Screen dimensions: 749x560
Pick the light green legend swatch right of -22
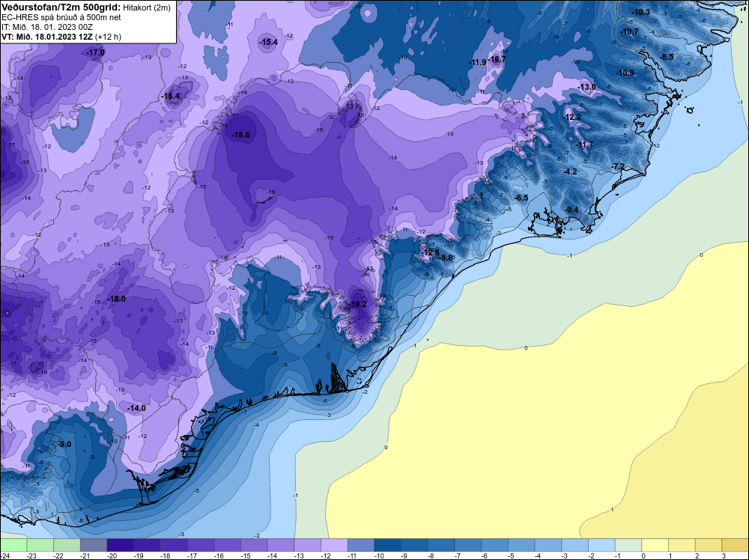pos(67,545)
